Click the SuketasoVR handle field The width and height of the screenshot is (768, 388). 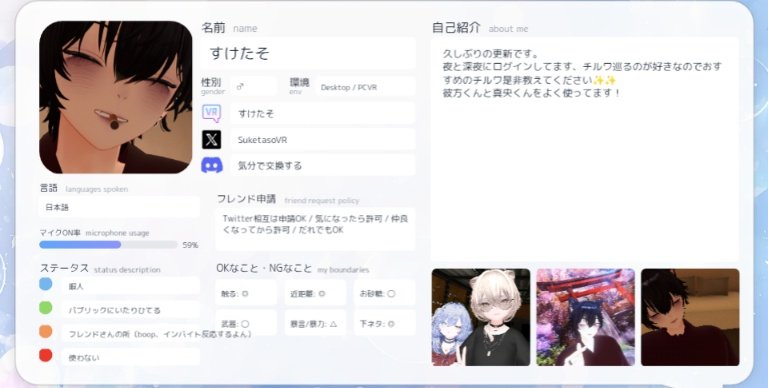click(x=322, y=140)
